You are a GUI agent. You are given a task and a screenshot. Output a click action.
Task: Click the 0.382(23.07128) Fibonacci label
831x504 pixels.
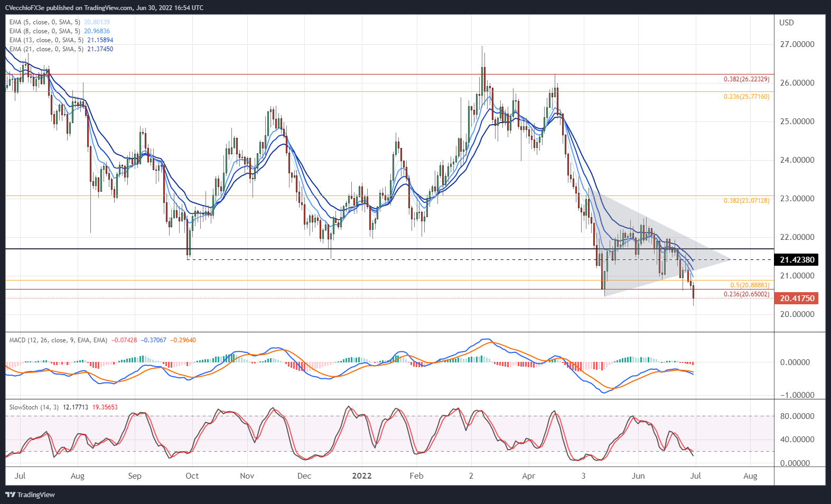pyautogui.click(x=746, y=201)
